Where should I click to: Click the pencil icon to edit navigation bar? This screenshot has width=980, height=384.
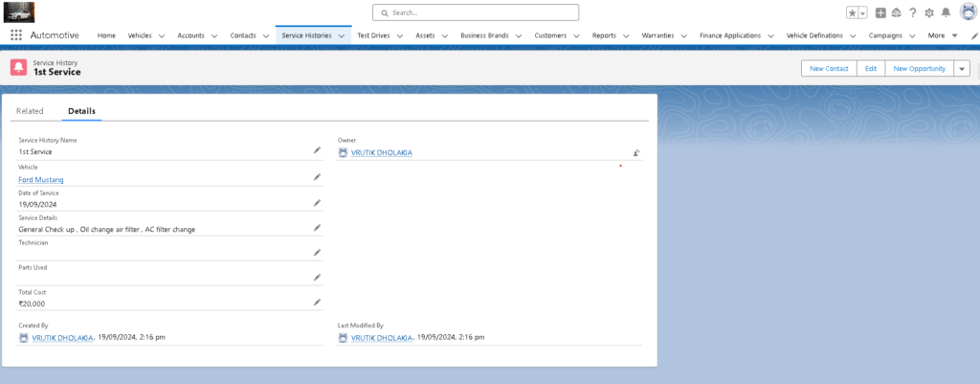[974, 35]
